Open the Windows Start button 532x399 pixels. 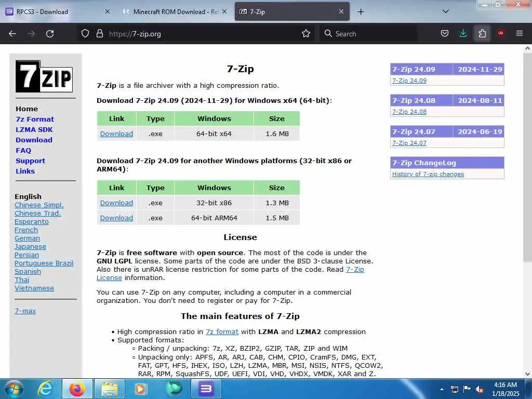tap(14, 389)
